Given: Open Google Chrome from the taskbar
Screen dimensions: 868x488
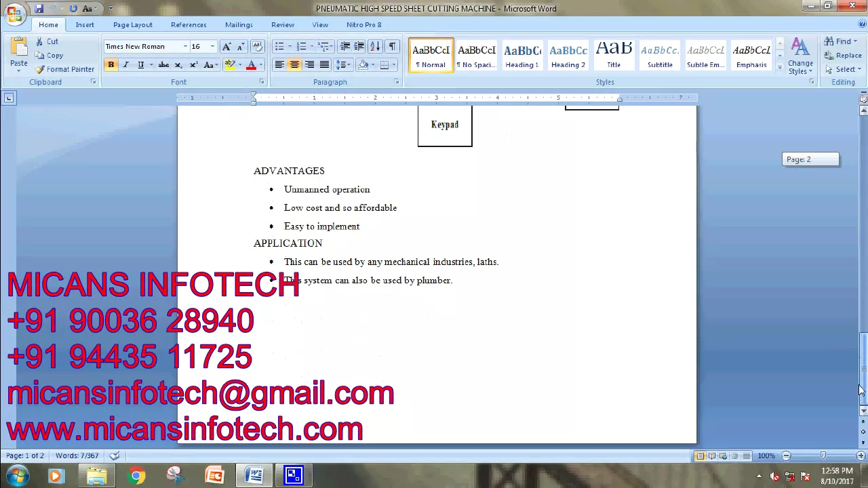Looking at the screenshot, I should point(136,476).
